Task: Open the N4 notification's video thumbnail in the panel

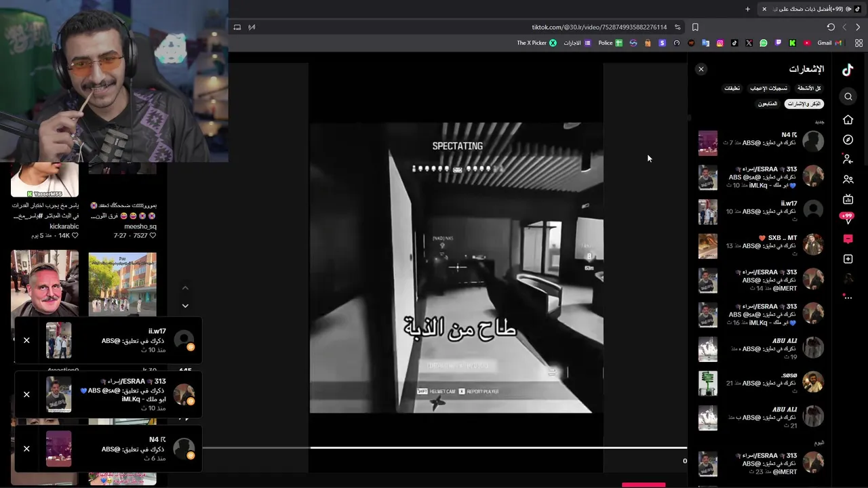Action: 708,143
